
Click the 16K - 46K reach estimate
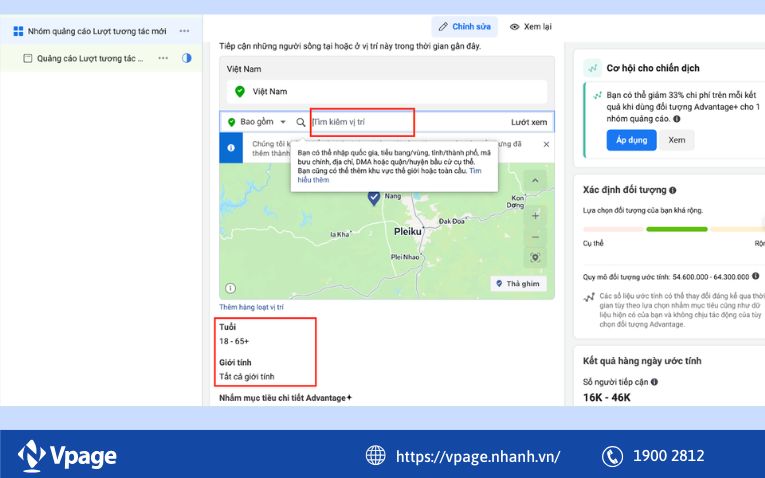pyautogui.click(x=607, y=398)
